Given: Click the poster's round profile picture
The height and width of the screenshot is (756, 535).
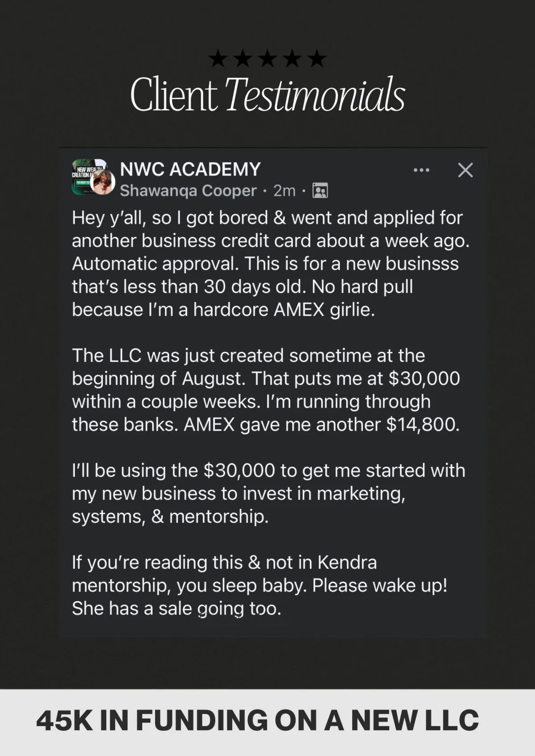Looking at the screenshot, I should 103,183.
